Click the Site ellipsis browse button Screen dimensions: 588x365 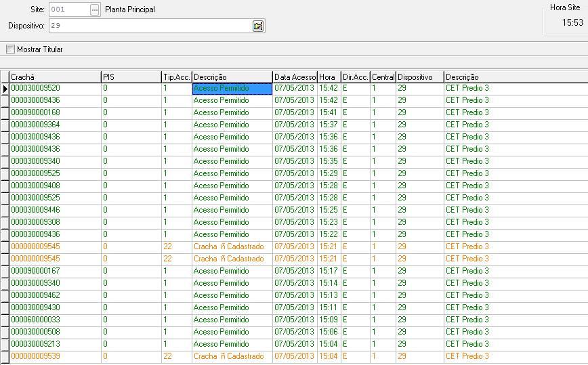pos(95,9)
